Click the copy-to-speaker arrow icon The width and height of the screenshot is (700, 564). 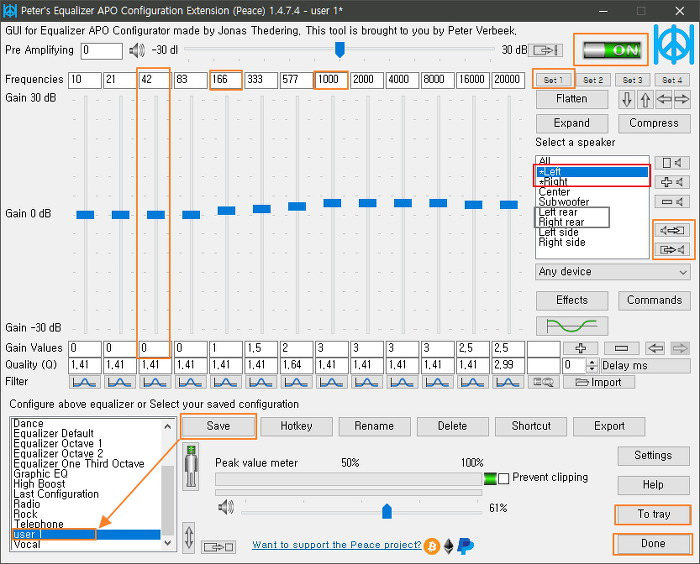672,250
